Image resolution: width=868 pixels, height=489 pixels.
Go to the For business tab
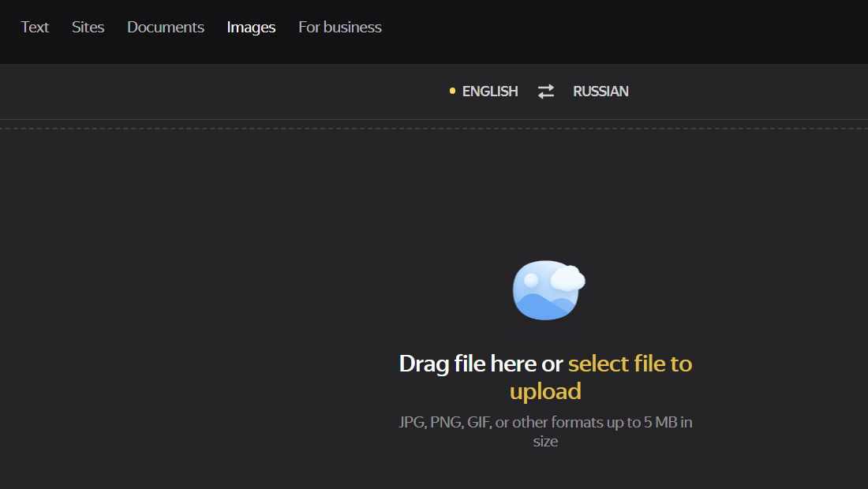[340, 27]
